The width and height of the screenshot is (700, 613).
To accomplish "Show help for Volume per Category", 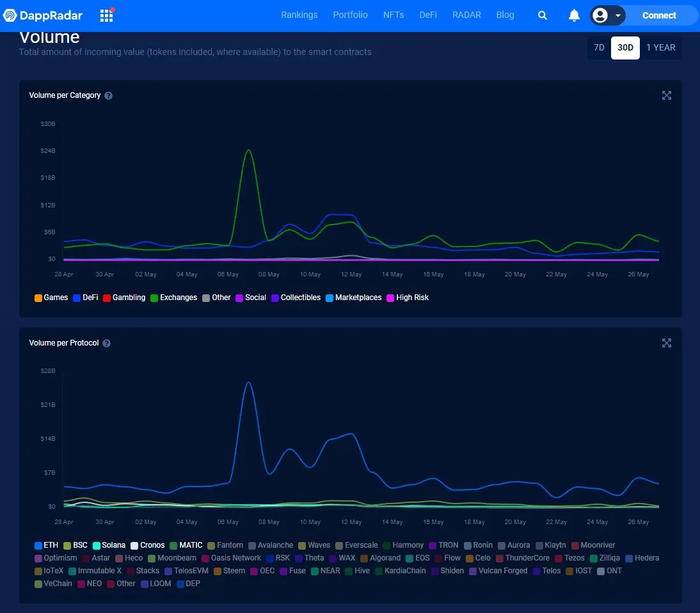I will (109, 95).
